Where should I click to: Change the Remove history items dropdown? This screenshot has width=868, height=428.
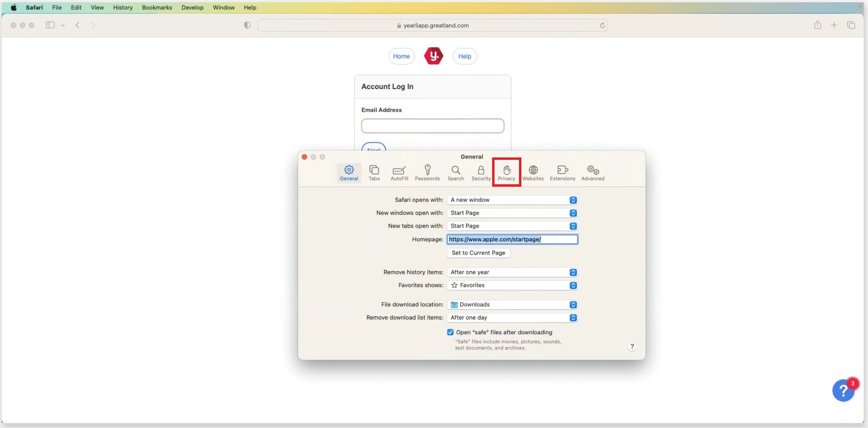click(512, 272)
